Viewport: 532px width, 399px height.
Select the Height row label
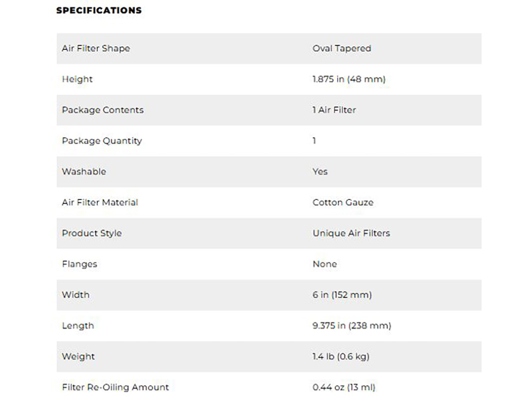tap(77, 79)
